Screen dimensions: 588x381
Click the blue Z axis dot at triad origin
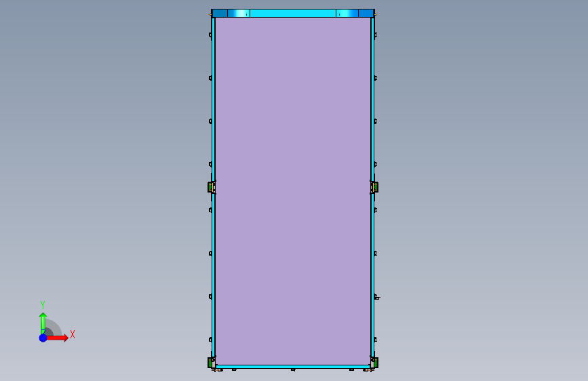point(43,338)
